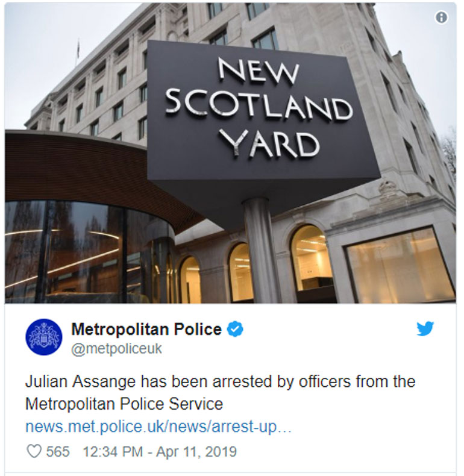Screen dimensions: 464x476
Task: Click the blue verified badge
Action: pyautogui.click(x=236, y=330)
